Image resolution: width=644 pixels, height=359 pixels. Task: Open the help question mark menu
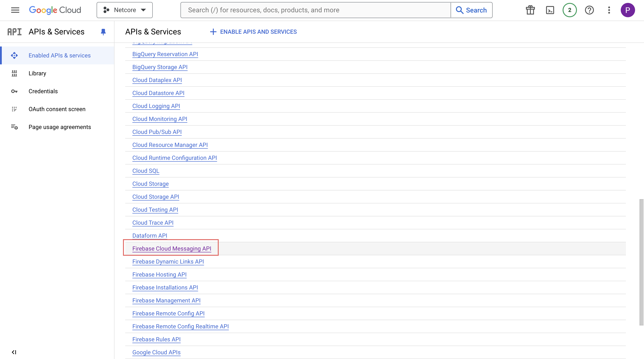pos(589,10)
